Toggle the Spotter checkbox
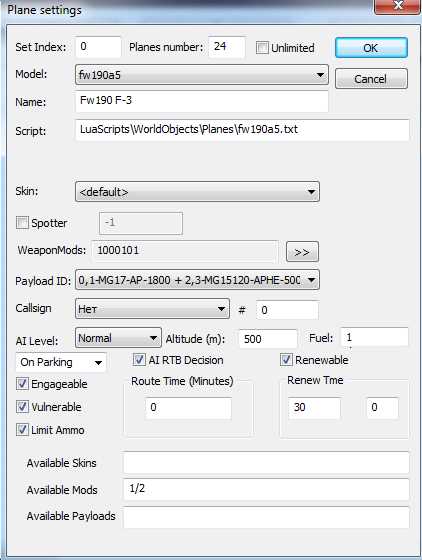The width and height of the screenshot is (422, 560). click(x=22, y=223)
